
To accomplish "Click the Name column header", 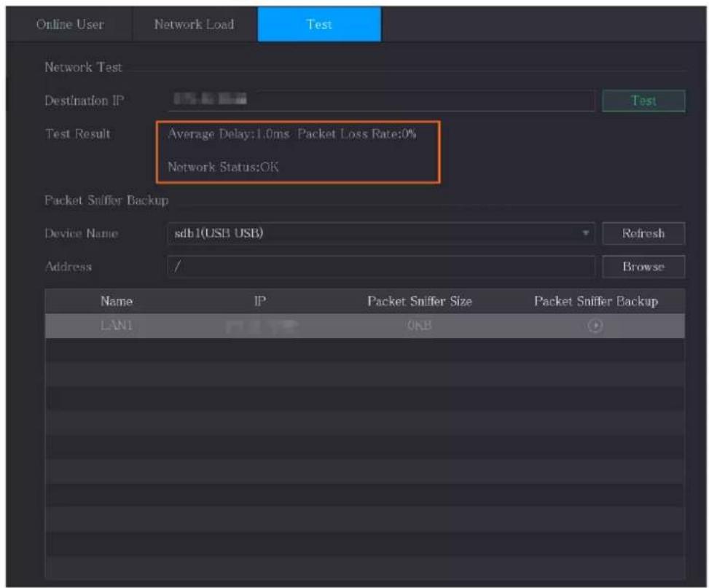I will tap(116, 301).
